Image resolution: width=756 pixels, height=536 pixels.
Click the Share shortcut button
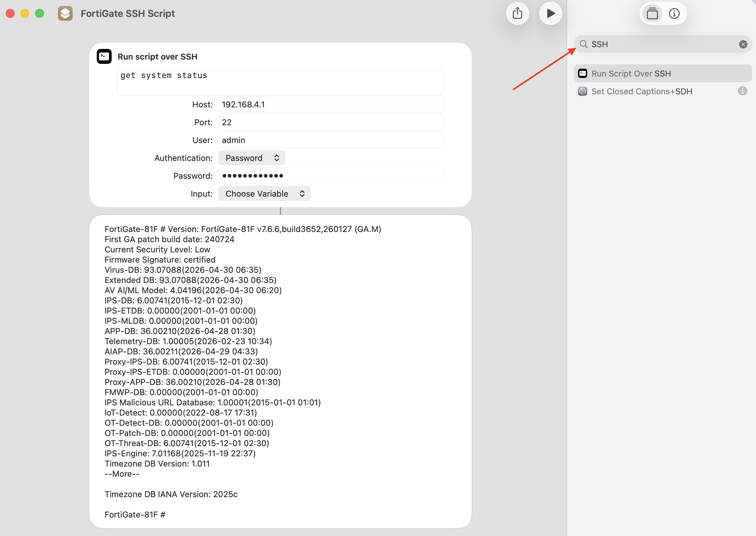[517, 13]
